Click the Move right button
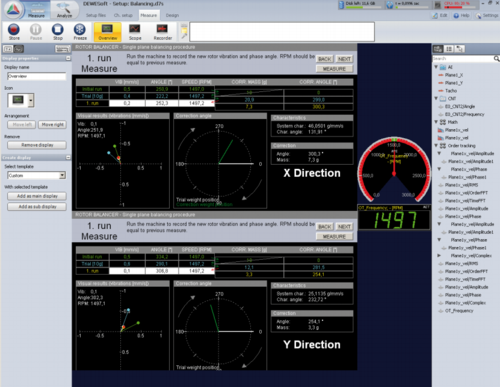500x387 pixels. 52,125
